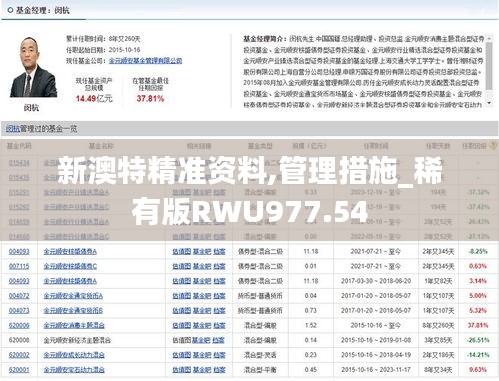Open fund code 007115 link
This screenshot has width=499, height=381.
(x=19, y=266)
